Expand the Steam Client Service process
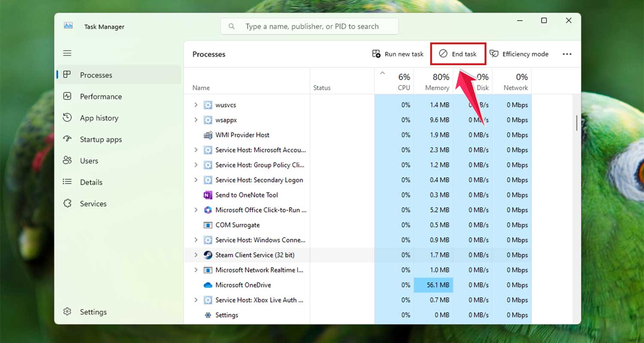This screenshot has height=343, width=644. [196, 255]
